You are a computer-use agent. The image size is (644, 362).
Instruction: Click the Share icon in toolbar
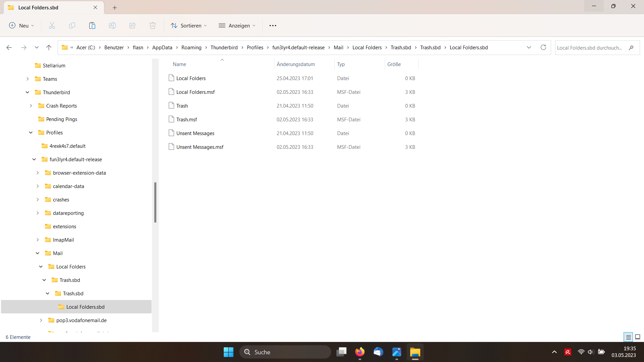pyautogui.click(x=132, y=25)
